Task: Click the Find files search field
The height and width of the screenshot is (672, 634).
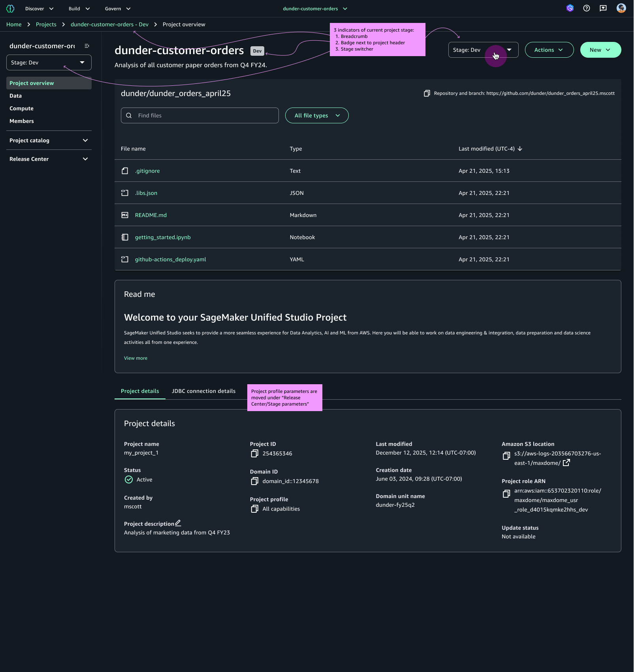Action: tap(199, 115)
